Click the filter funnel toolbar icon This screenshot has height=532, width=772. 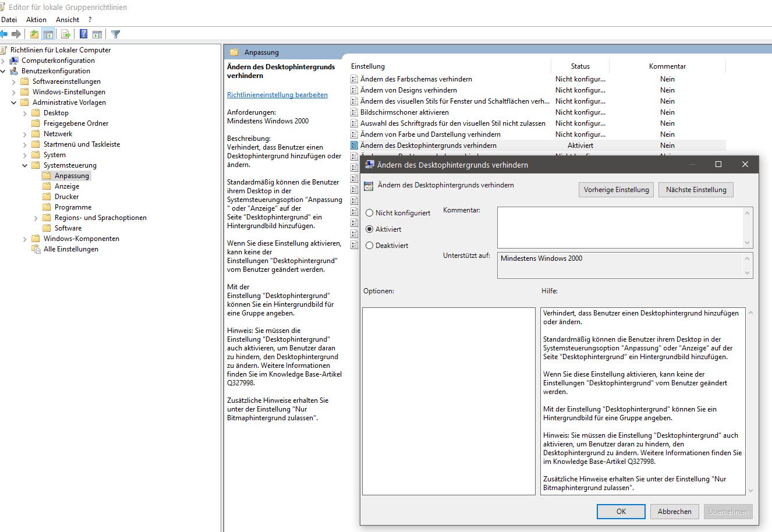[x=115, y=34]
